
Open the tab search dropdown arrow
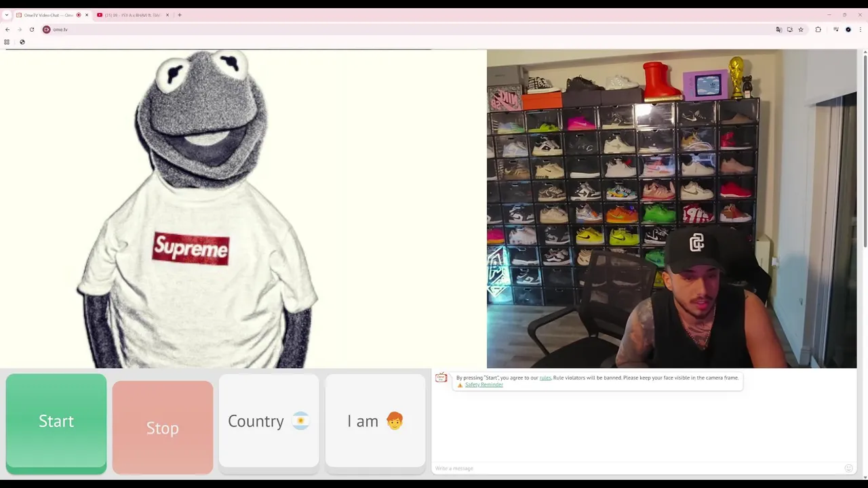point(6,15)
